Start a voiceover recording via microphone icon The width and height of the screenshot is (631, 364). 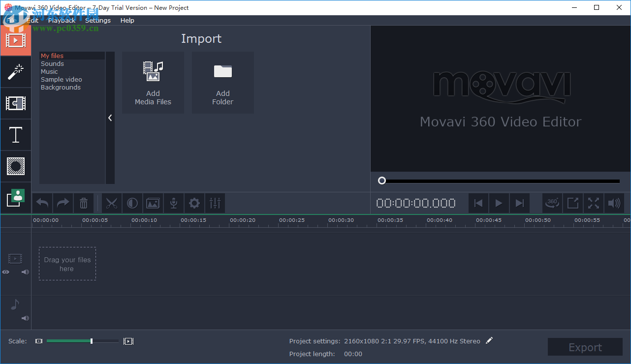click(x=173, y=203)
